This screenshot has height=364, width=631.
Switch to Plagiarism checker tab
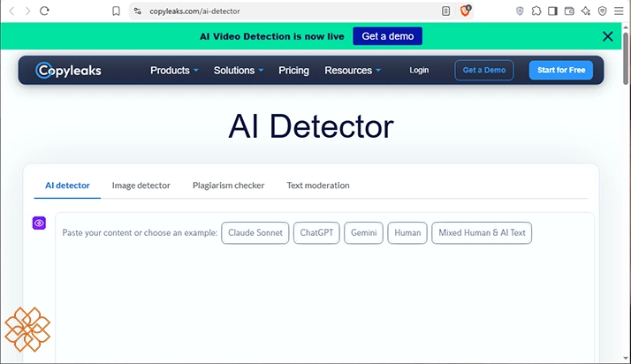click(x=228, y=186)
